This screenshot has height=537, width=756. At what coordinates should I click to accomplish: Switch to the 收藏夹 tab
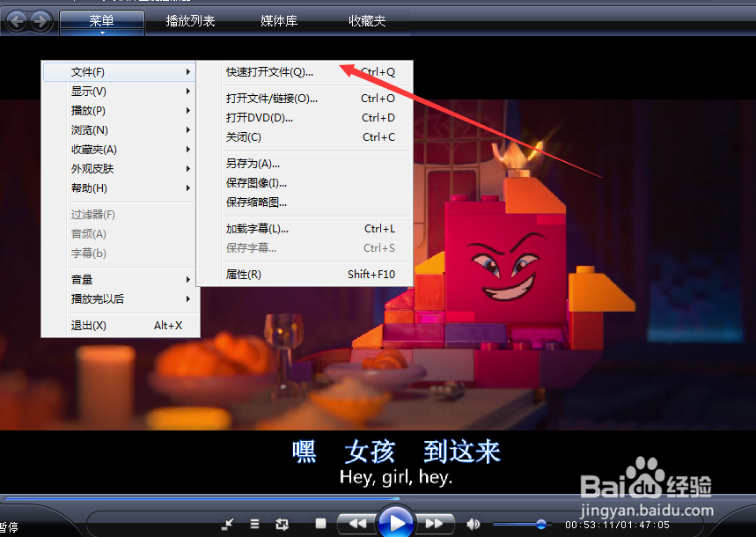(367, 21)
